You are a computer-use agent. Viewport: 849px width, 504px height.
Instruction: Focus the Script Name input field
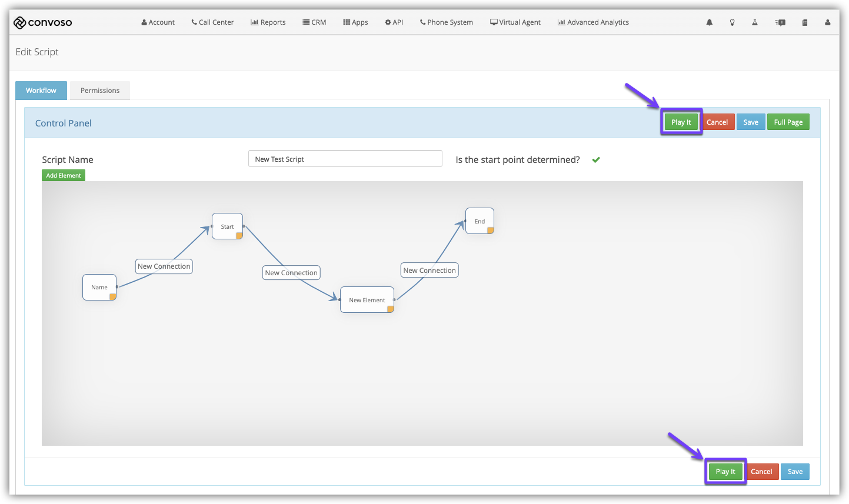[x=345, y=159]
